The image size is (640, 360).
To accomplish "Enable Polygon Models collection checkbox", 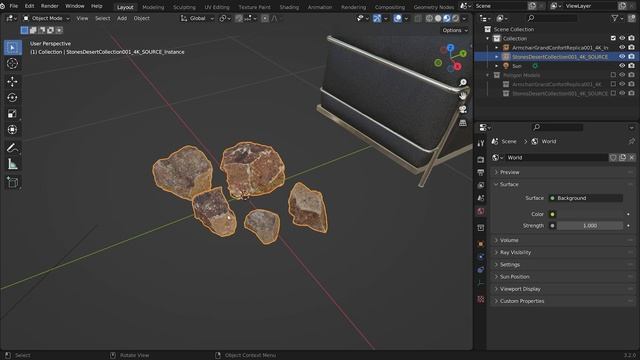I will pyautogui.click(x=613, y=75).
